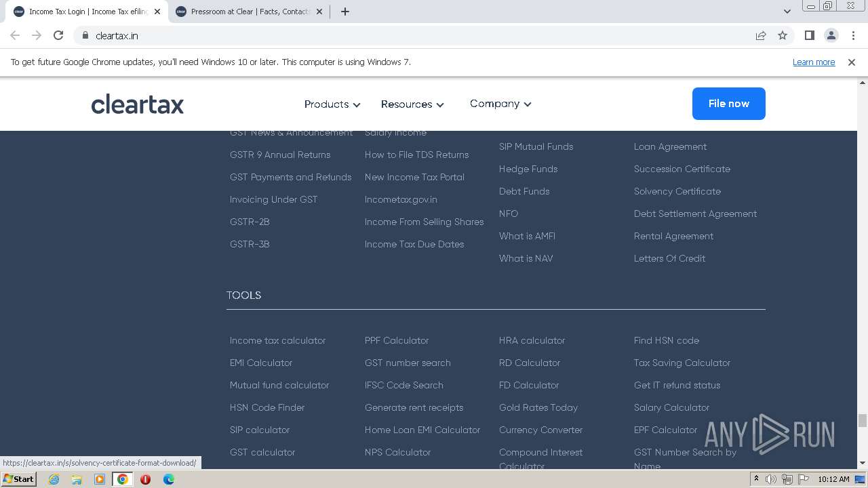Image resolution: width=868 pixels, height=488 pixels.
Task: Go back to the previous page
Action: pyautogui.click(x=15, y=35)
